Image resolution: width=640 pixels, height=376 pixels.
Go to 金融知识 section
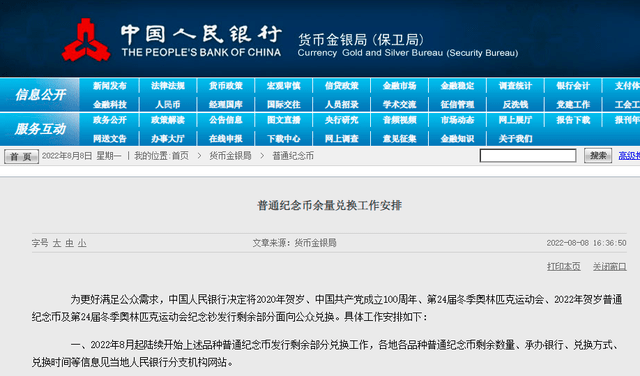pos(458,139)
